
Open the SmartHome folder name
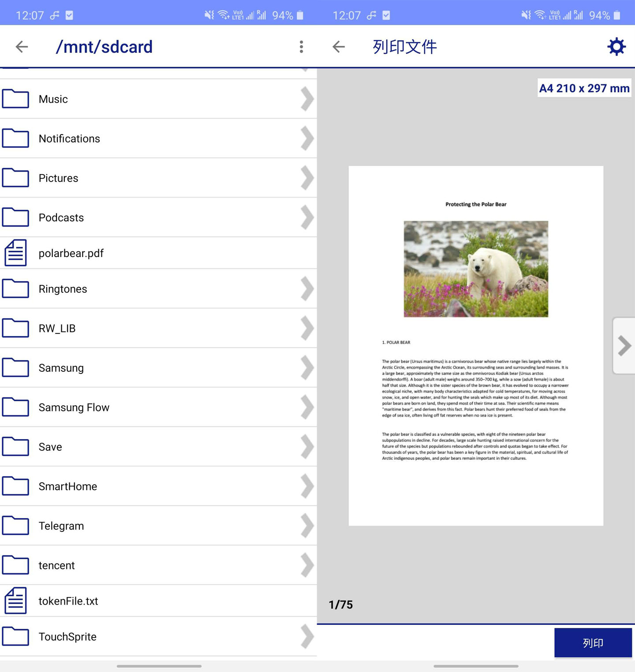[68, 486]
